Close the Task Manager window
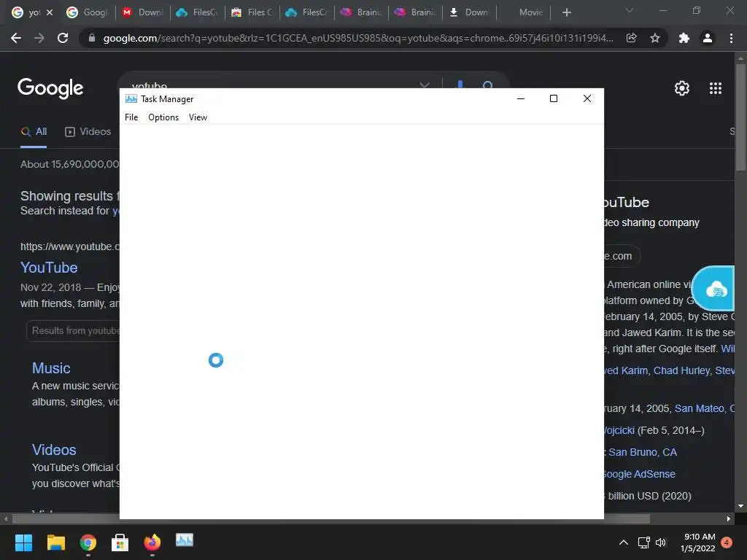Image resolution: width=747 pixels, height=560 pixels. click(587, 98)
